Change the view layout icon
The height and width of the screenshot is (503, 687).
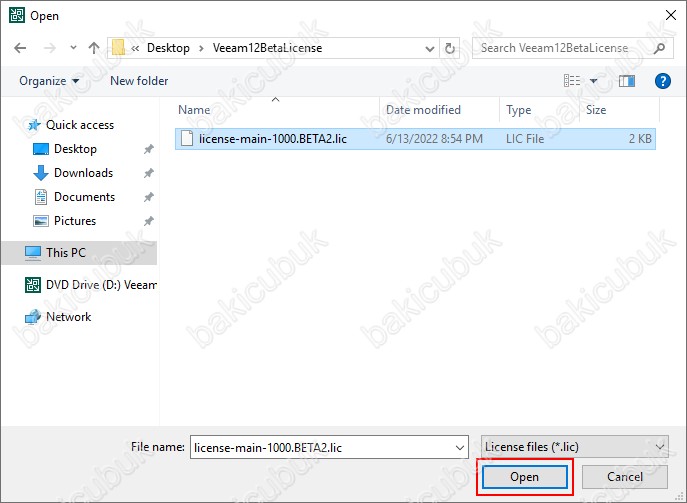[x=572, y=81]
